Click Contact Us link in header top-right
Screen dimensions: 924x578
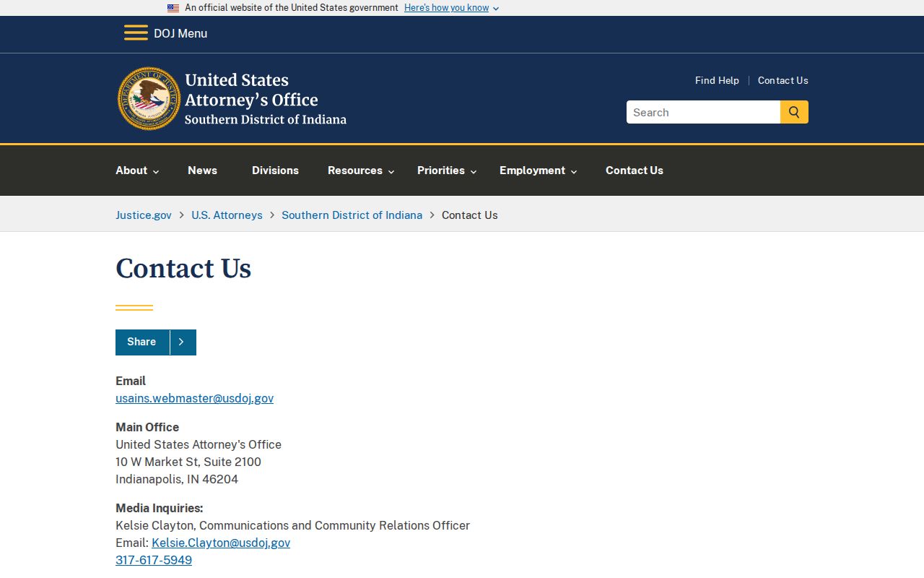783,80
